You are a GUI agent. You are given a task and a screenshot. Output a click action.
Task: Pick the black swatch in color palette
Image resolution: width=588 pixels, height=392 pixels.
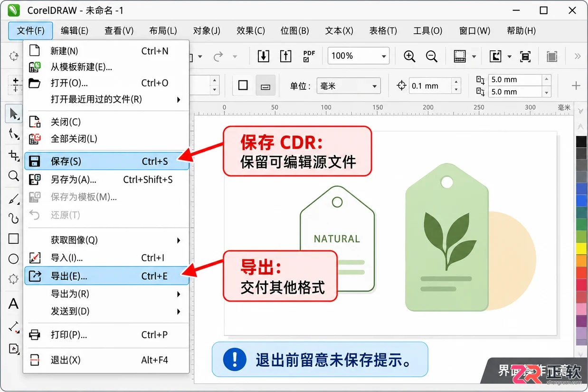(581, 142)
